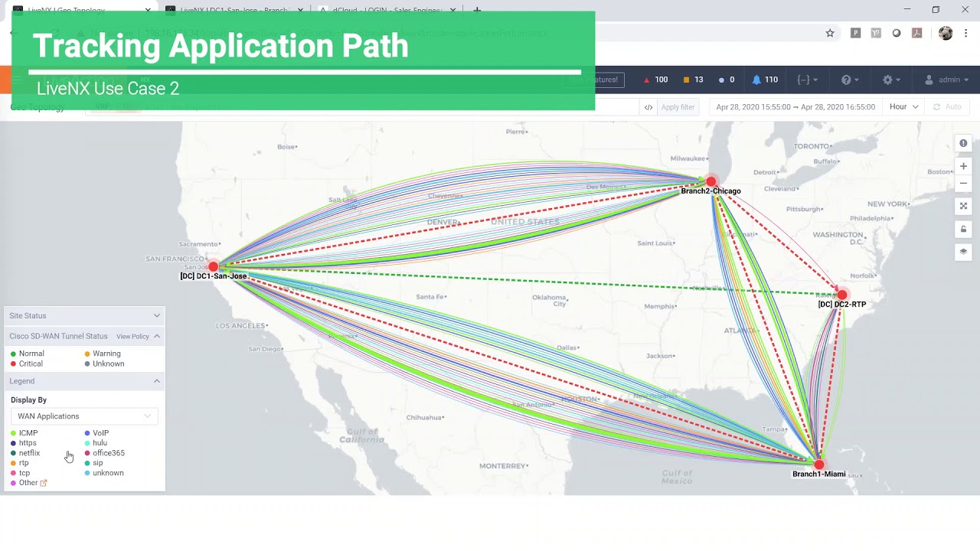Click the Unknown tunnel status label

click(108, 364)
